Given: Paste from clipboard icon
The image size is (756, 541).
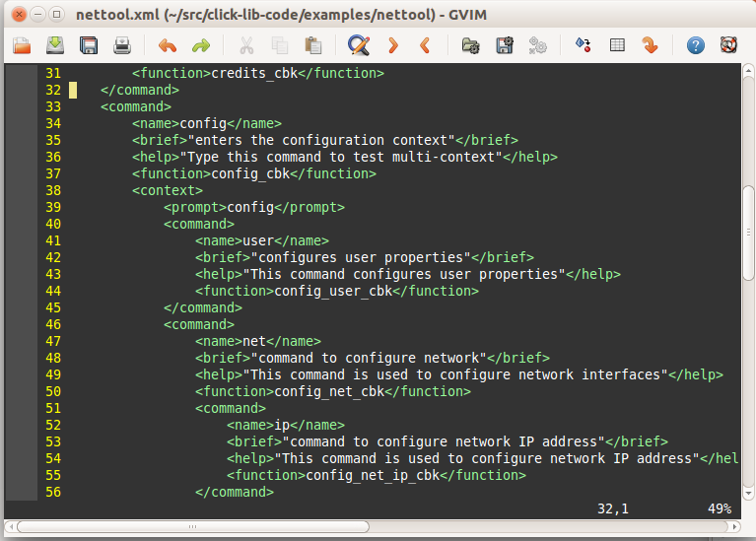Looking at the screenshot, I should pyautogui.click(x=313, y=45).
